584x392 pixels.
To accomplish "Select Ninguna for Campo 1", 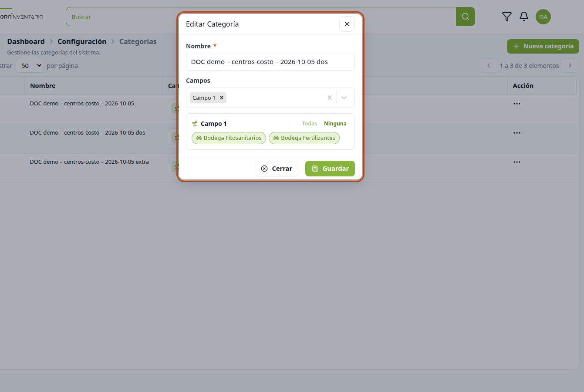I will point(335,124).
